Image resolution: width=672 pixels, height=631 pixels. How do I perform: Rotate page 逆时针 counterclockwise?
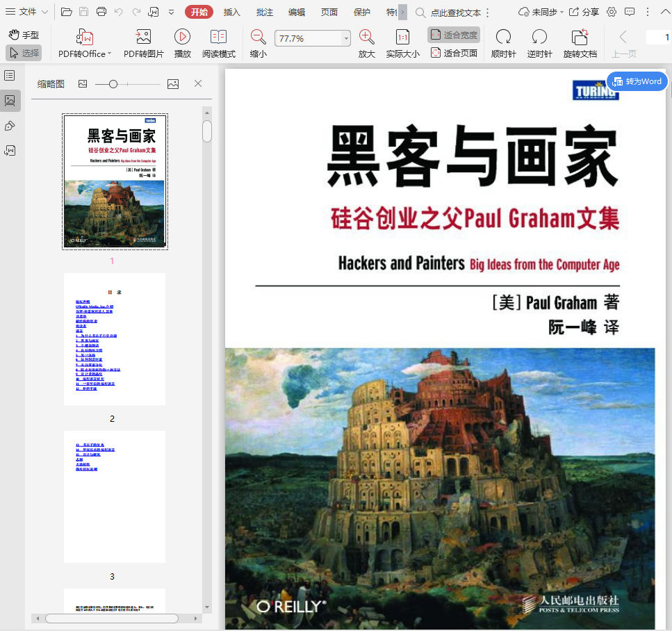539,43
